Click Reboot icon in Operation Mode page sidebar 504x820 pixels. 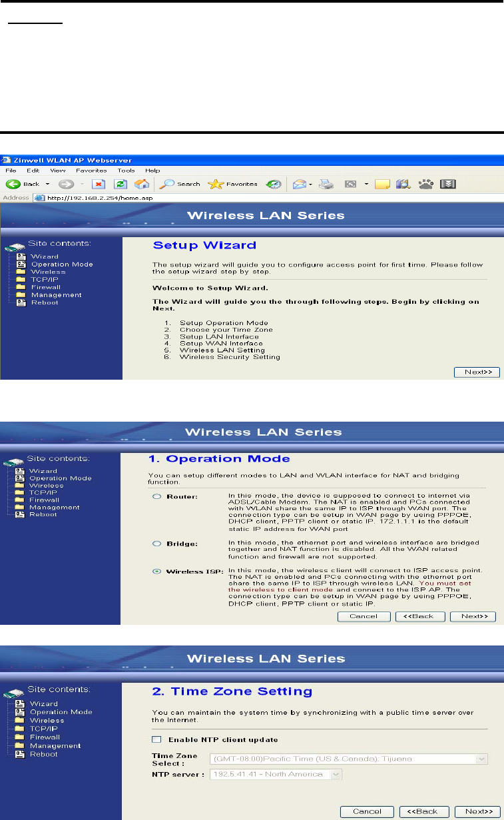20,514
